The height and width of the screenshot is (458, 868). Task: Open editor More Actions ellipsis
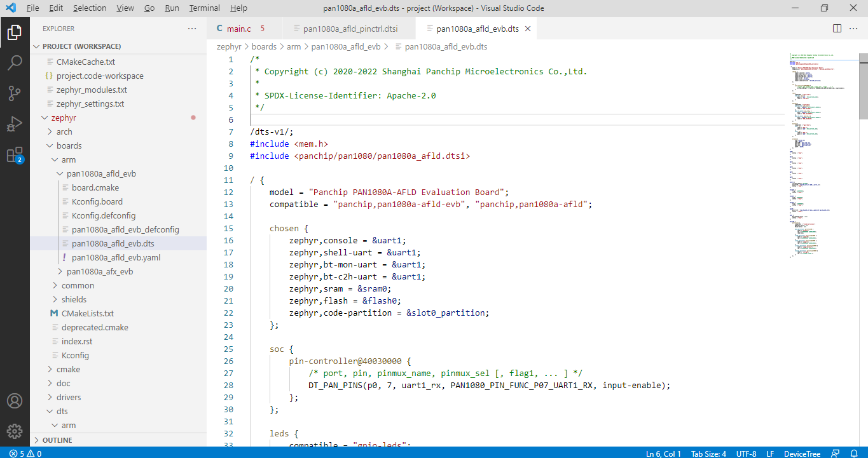coord(854,29)
